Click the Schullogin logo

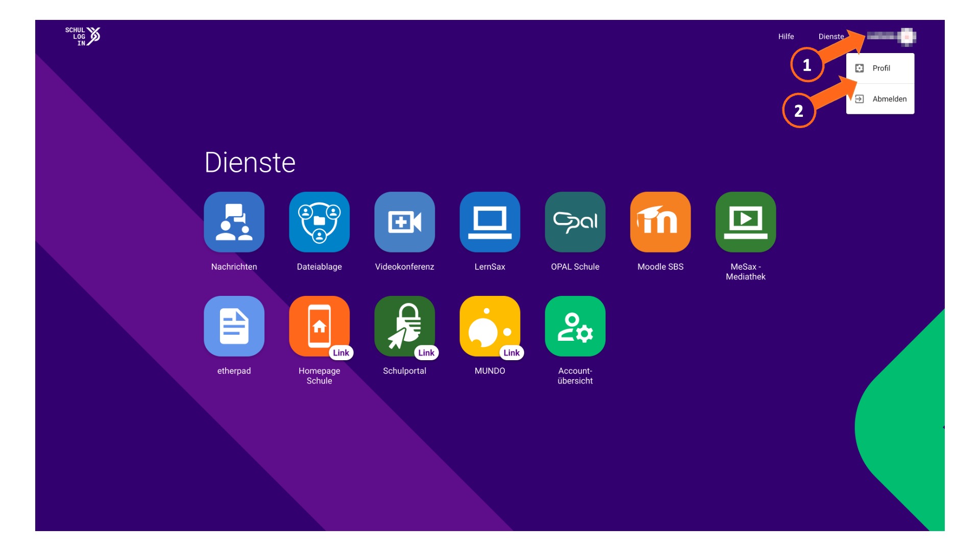[x=83, y=36]
